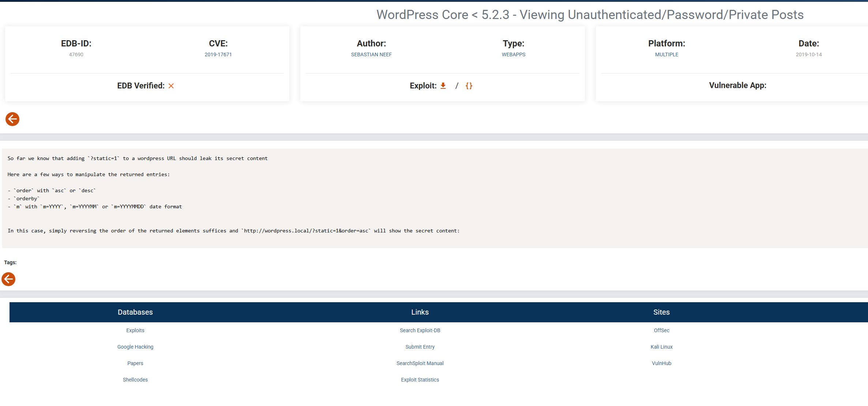Open the Exploit Statistics link

tap(420, 380)
